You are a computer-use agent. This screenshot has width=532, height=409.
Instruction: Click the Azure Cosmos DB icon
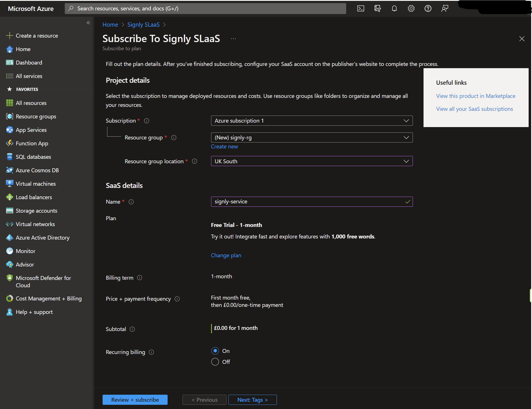(10, 170)
